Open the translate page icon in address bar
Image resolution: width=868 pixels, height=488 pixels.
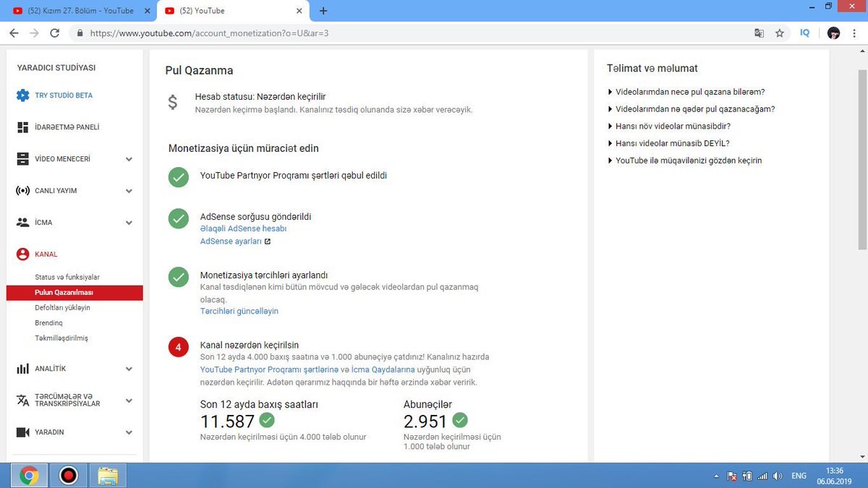759,33
